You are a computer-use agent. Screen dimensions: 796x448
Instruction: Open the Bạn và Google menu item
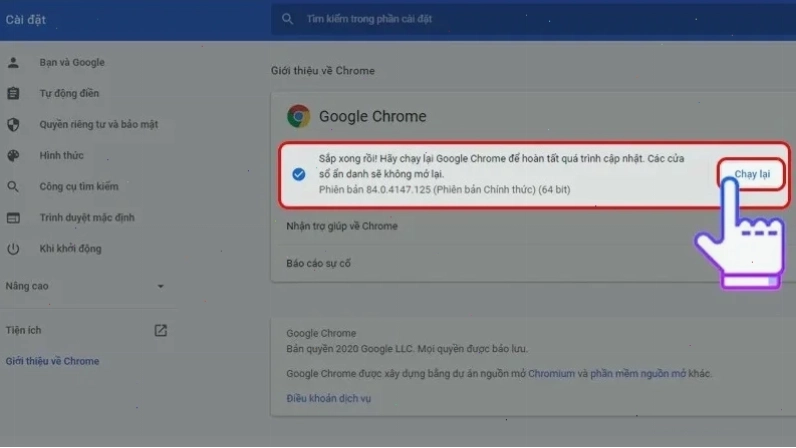tap(72, 62)
